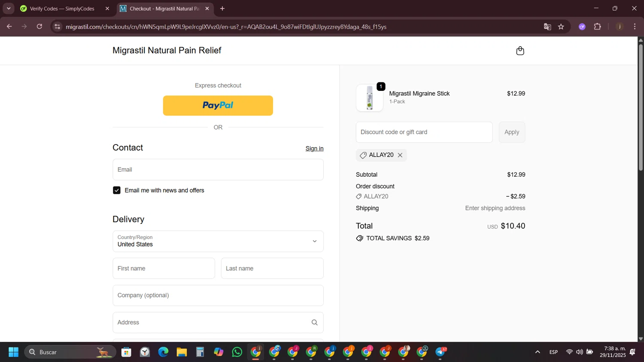Open the Windows Start menu

click(13, 352)
